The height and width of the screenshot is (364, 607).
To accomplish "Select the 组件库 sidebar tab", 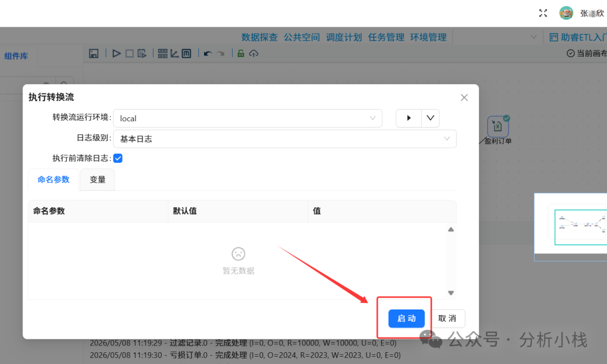I will (x=16, y=56).
